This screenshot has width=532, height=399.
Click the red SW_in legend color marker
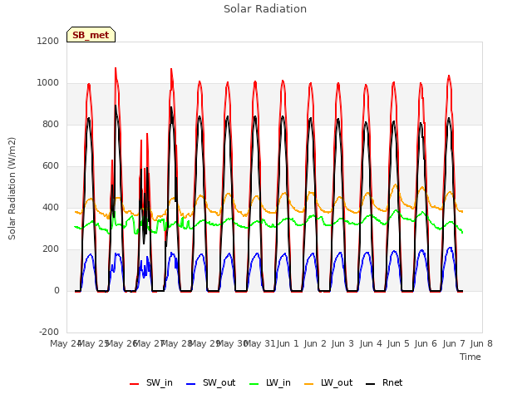pos(135,384)
